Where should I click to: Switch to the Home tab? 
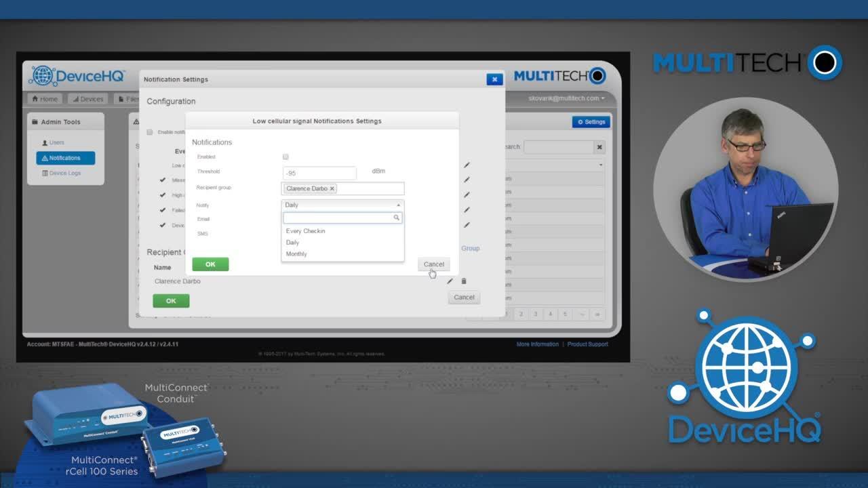(45, 98)
